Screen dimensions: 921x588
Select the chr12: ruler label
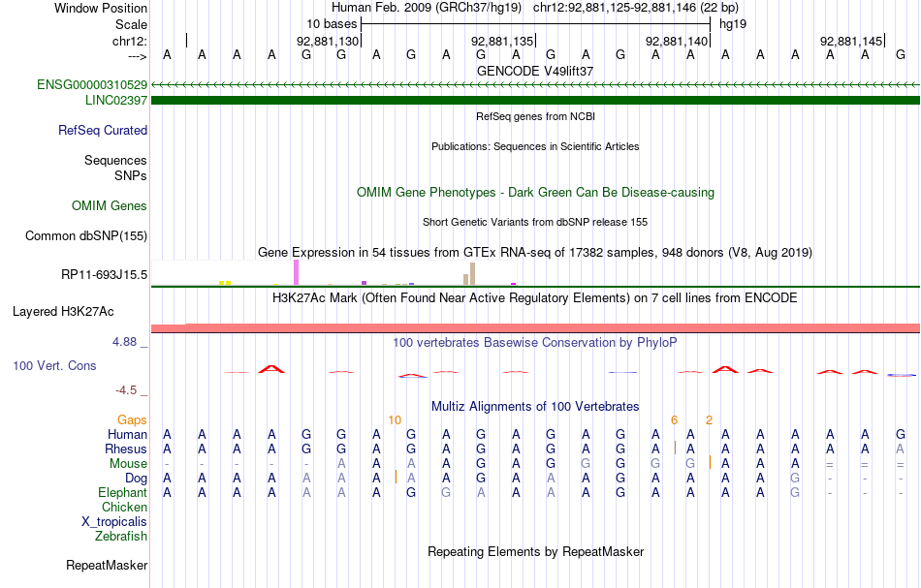[x=130, y=41]
